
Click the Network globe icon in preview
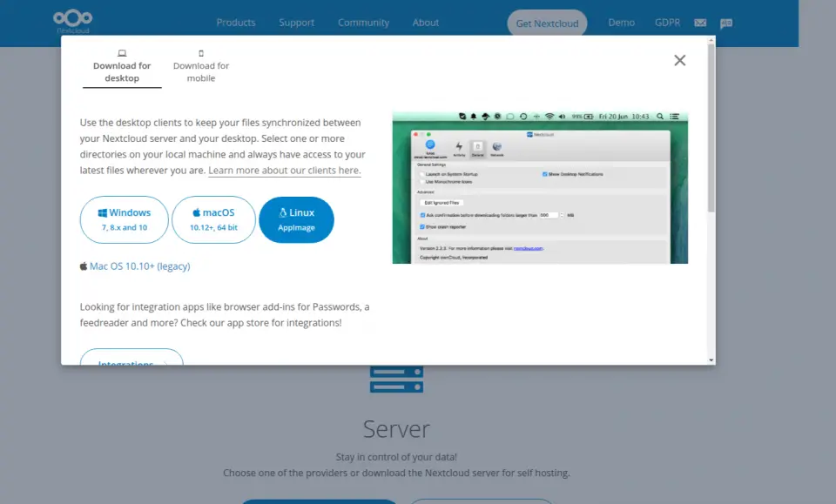pos(497,148)
